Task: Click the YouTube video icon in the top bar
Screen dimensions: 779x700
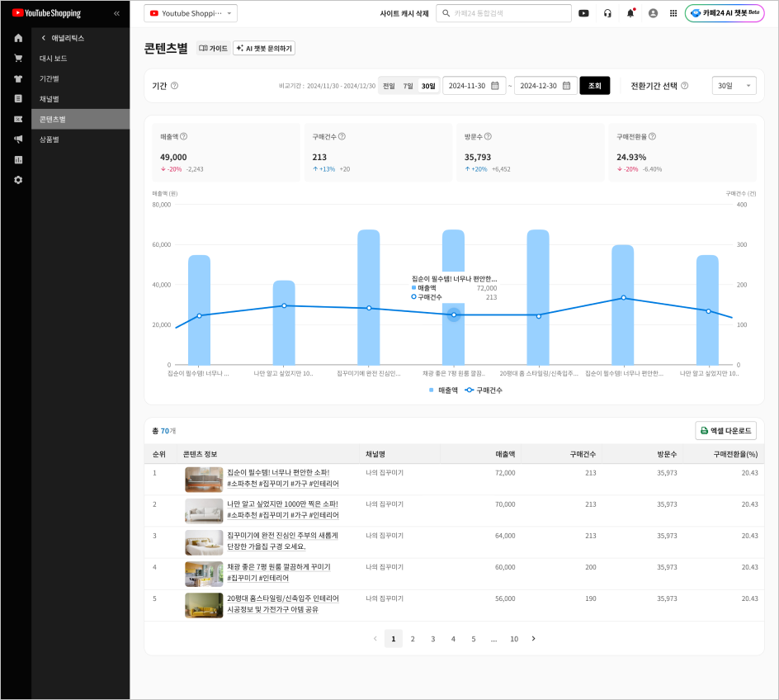Action: tap(583, 13)
